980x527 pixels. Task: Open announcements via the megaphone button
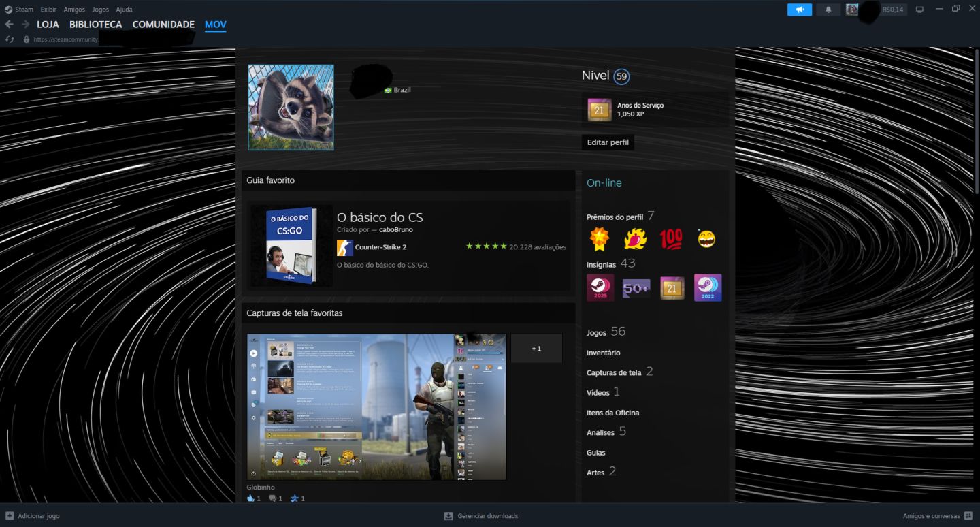tap(800, 10)
